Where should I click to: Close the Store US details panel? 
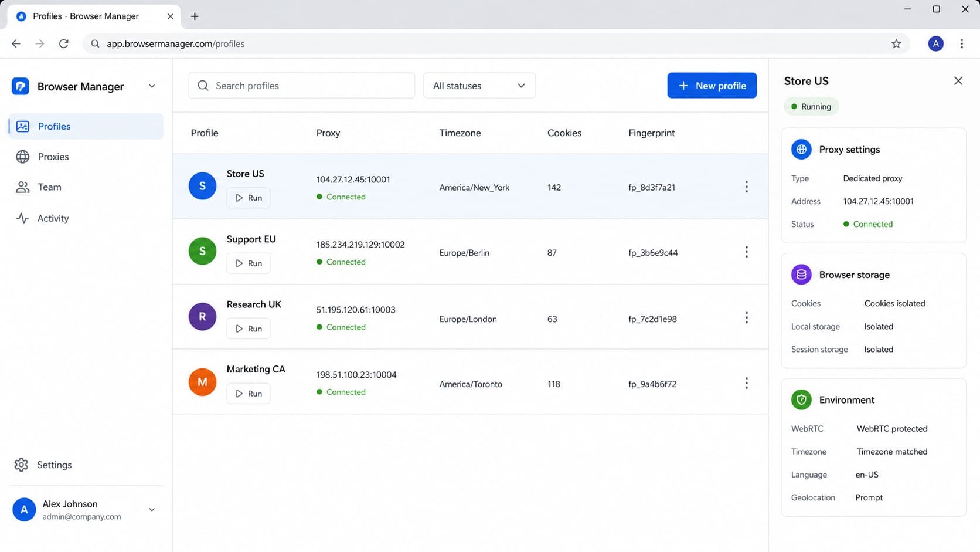[958, 81]
